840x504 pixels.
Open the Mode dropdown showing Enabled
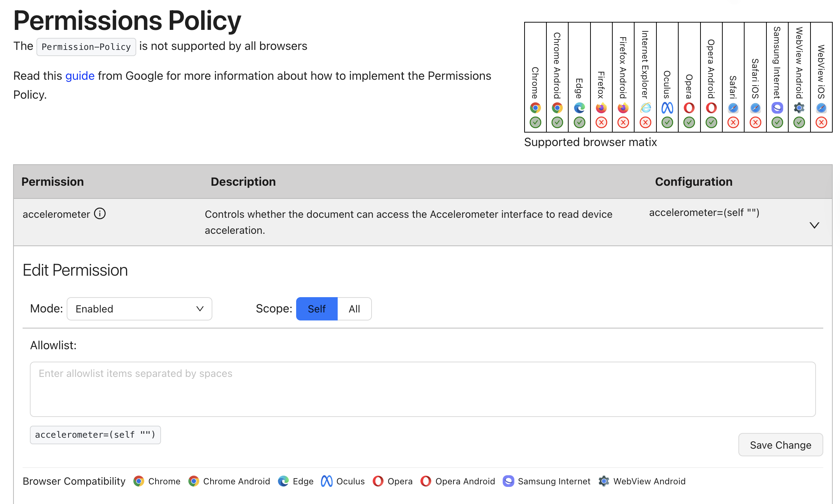point(139,308)
